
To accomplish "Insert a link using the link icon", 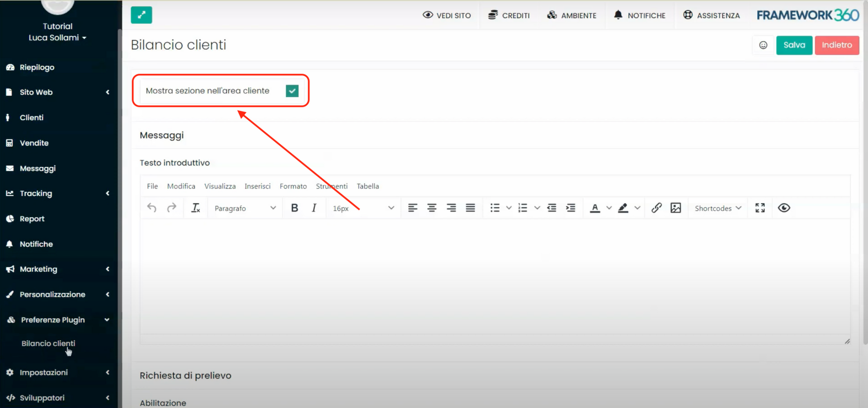I will (656, 208).
